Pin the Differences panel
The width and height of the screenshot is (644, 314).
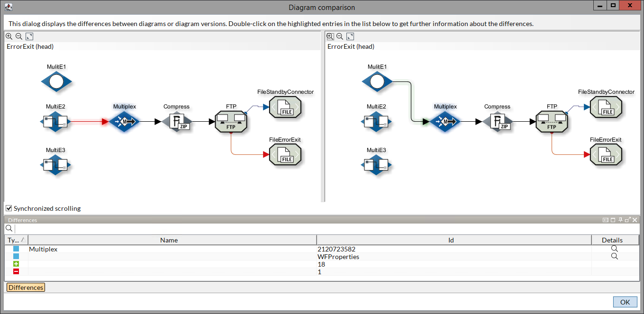[620, 220]
